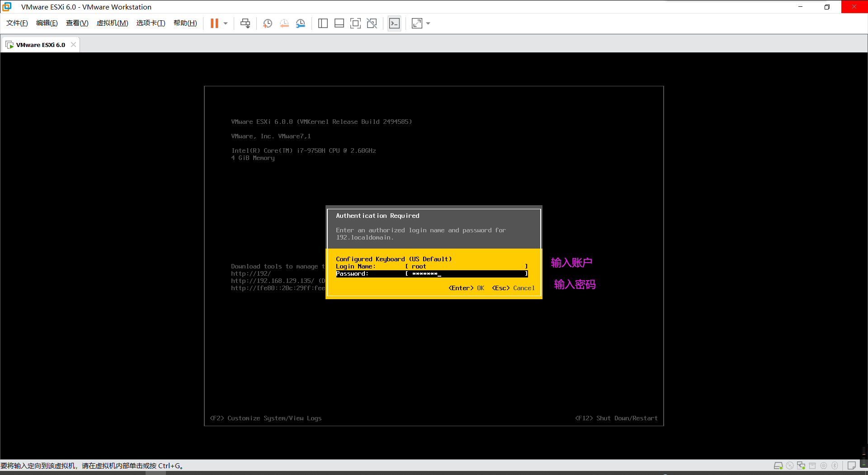868x475 pixels.
Task: Open the snapshot manager
Action: pos(301,24)
